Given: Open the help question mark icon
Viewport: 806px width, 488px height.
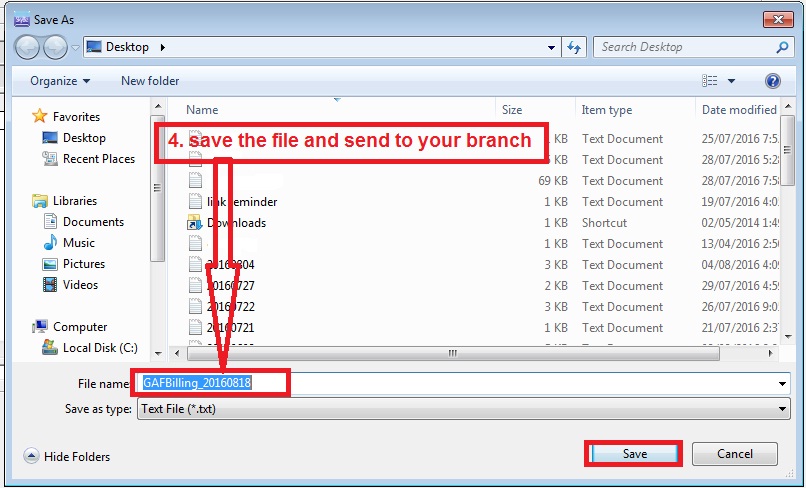Looking at the screenshot, I should coord(772,81).
